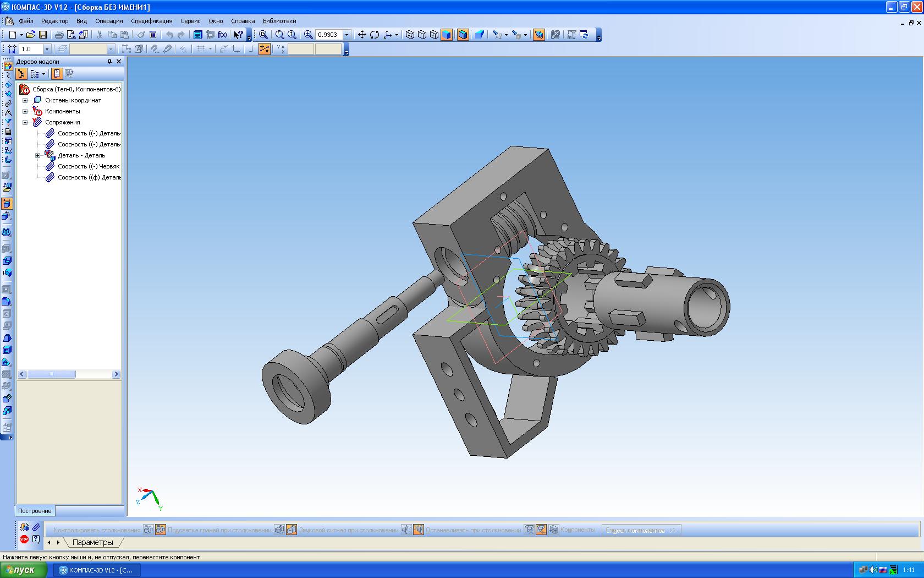
Task: Open the Measurements compass icon in left sidebar
Action: 8,113
